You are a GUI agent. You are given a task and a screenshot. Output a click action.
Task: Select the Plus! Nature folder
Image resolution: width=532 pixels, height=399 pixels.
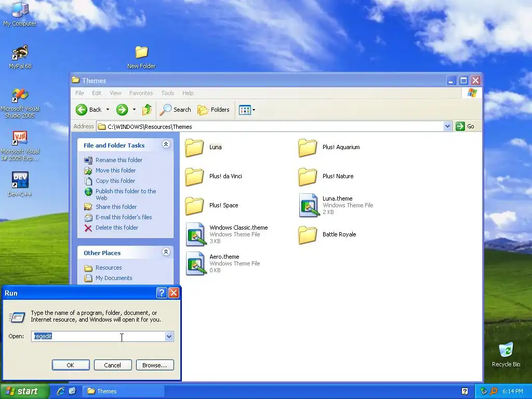tap(326, 177)
